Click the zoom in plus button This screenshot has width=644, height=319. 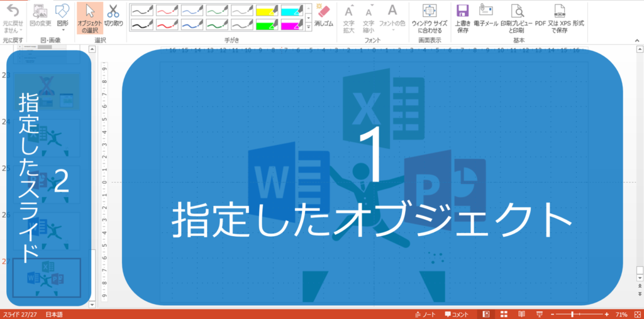click(607, 314)
